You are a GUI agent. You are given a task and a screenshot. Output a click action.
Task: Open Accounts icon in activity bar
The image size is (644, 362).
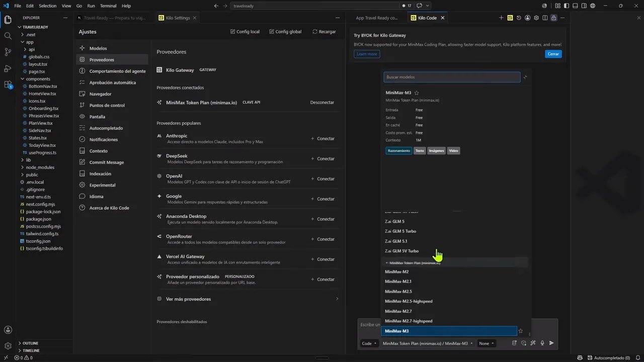point(8,330)
